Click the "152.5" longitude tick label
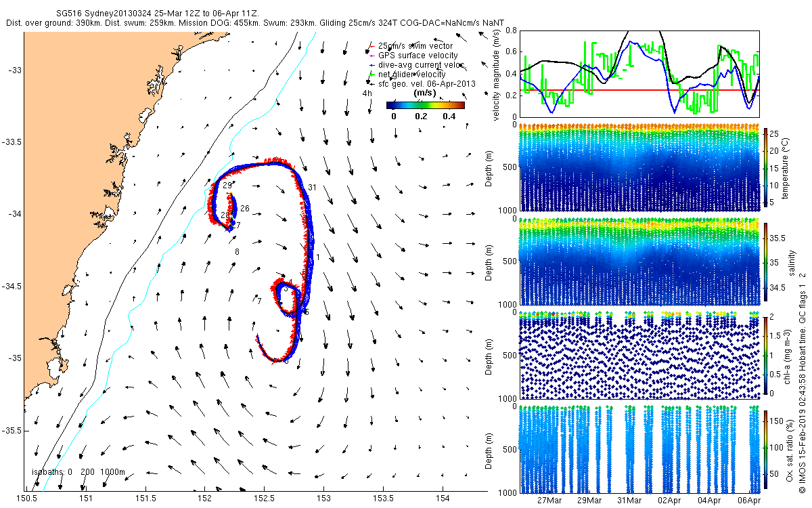Image resolution: width=812 pixels, height=508 pixels. coord(265,499)
